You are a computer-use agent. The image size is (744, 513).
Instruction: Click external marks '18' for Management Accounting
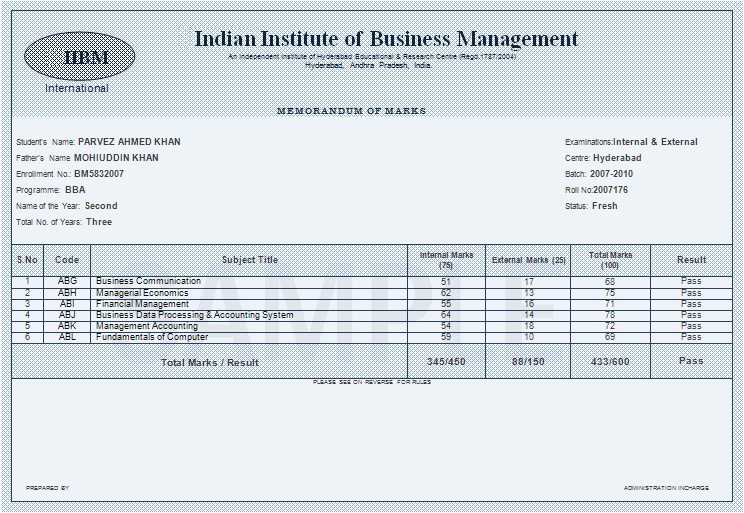[529, 326]
